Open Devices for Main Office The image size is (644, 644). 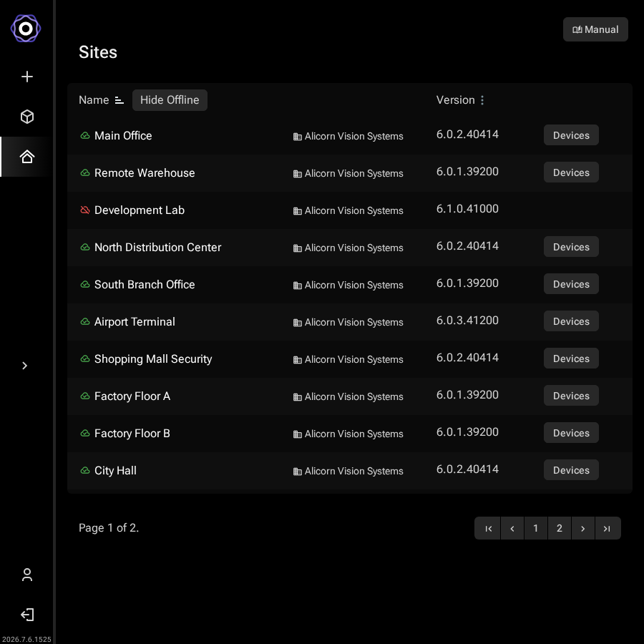coord(571,135)
